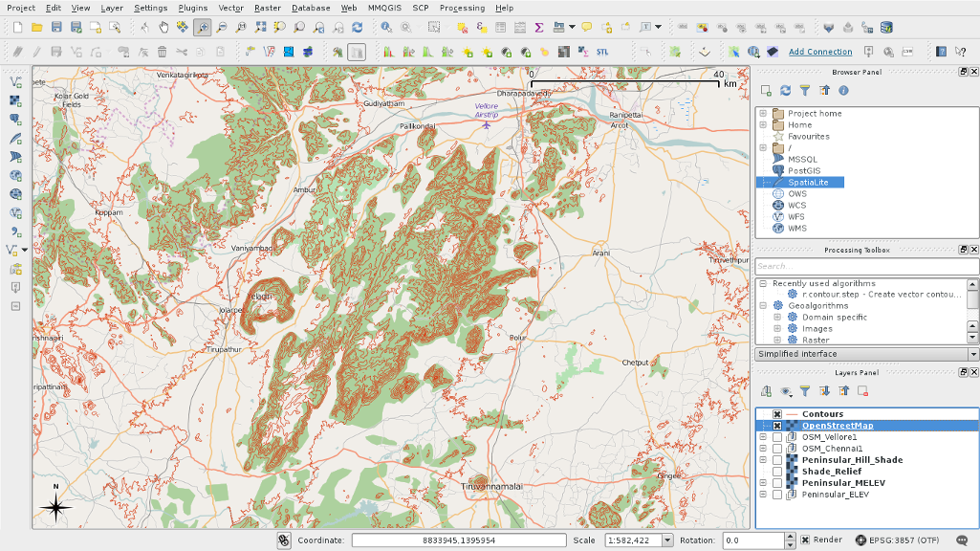The height and width of the screenshot is (551, 980).
Task: Click the Refresh map canvas icon
Action: coord(357,28)
